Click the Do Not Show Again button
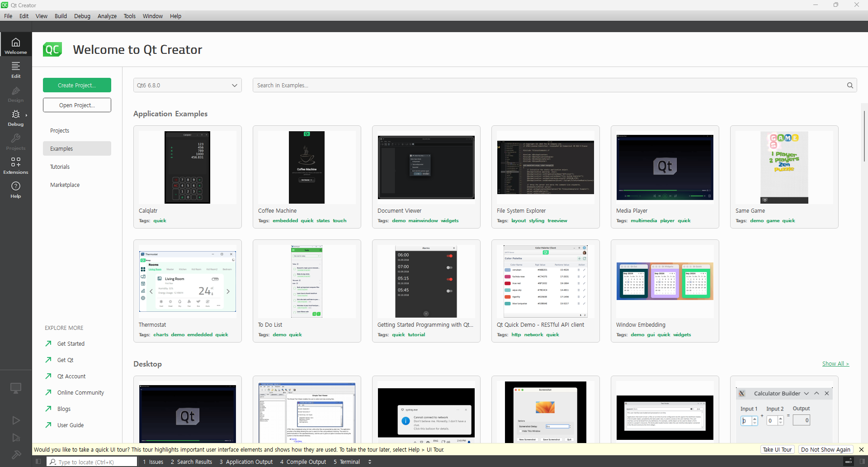Image resolution: width=868 pixels, height=467 pixels. (826, 449)
